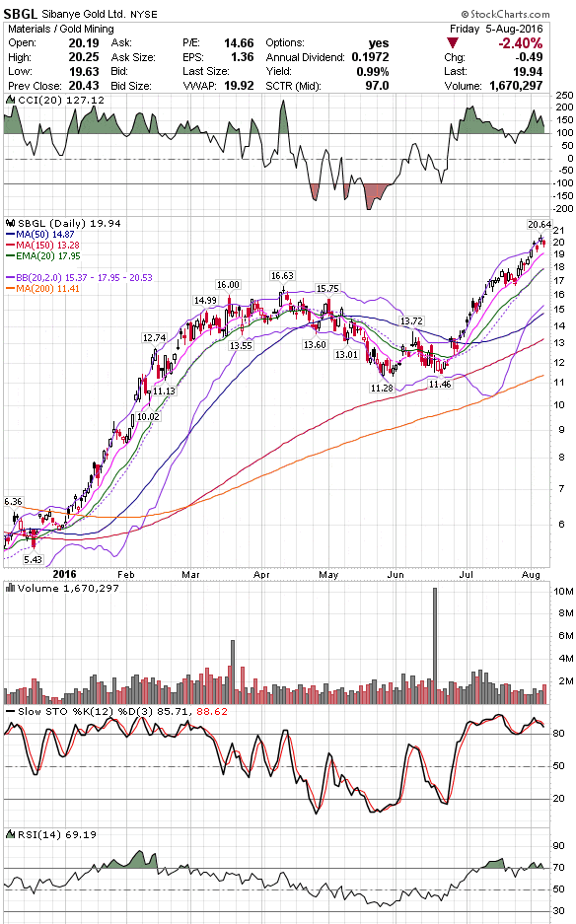Click the NYSE exchange label

coord(144,14)
